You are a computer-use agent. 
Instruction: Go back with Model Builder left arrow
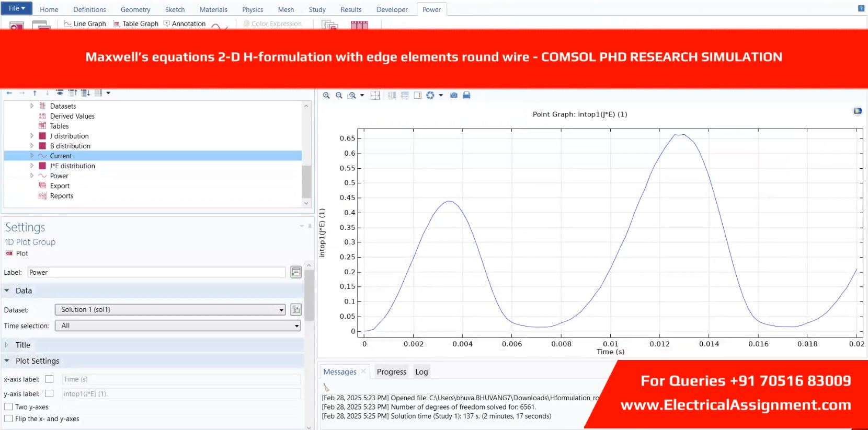(9, 93)
